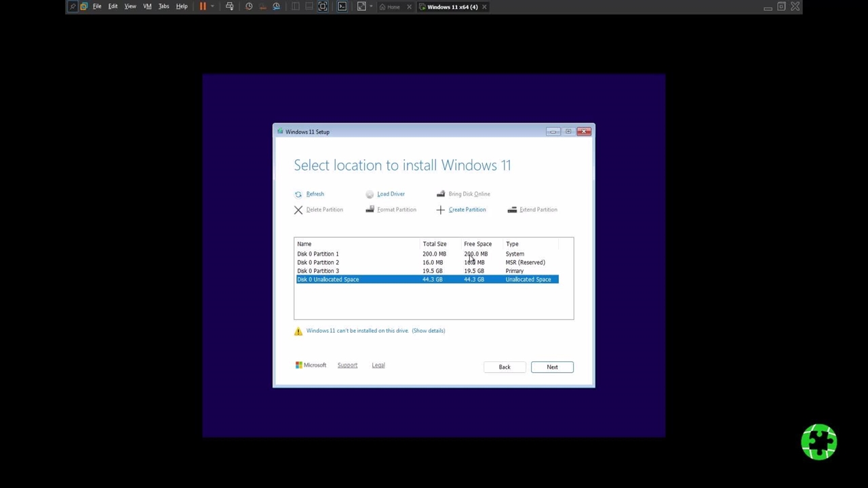Click the Extend Partition label
Image resolution: width=868 pixels, height=488 pixels.
(x=538, y=209)
